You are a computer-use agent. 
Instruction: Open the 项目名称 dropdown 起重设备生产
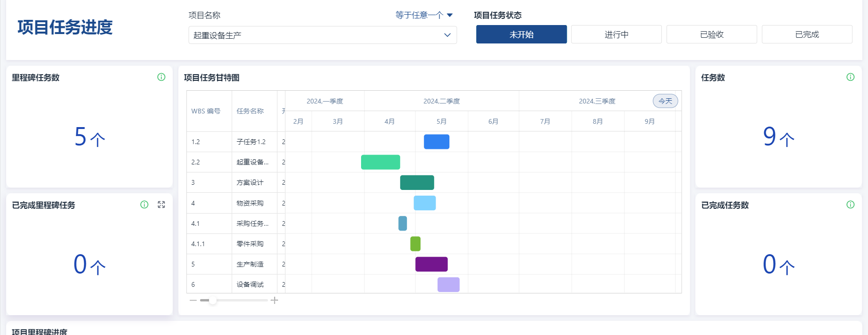pos(322,35)
